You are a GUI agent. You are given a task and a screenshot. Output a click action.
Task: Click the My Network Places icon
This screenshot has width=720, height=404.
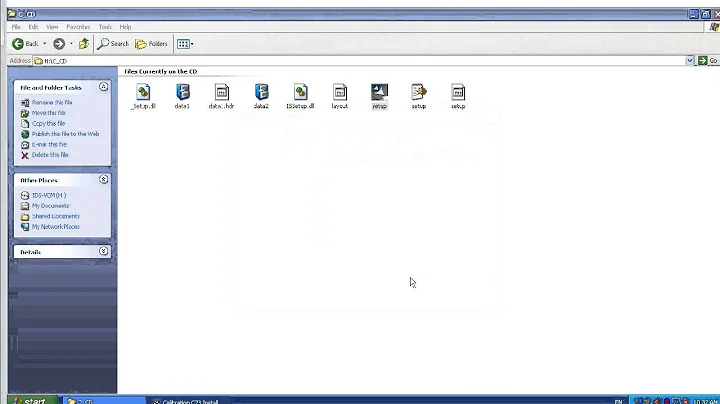(25, 227)
